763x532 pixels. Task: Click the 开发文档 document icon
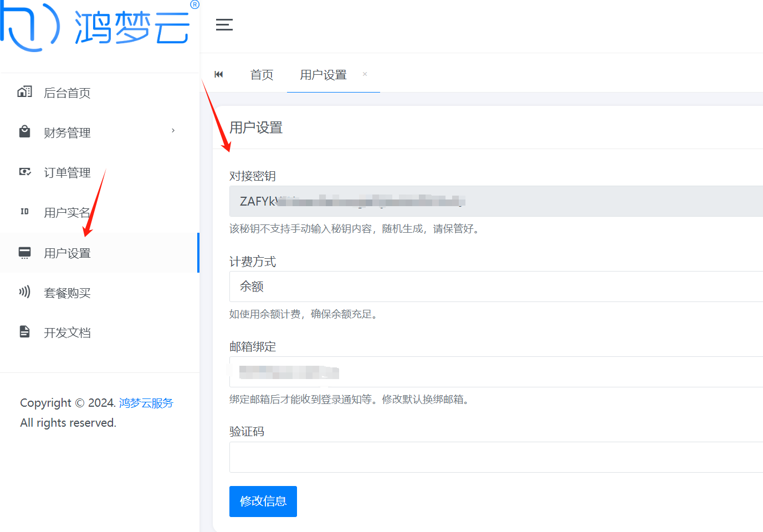pyautogui.click(x=25, y=332)
